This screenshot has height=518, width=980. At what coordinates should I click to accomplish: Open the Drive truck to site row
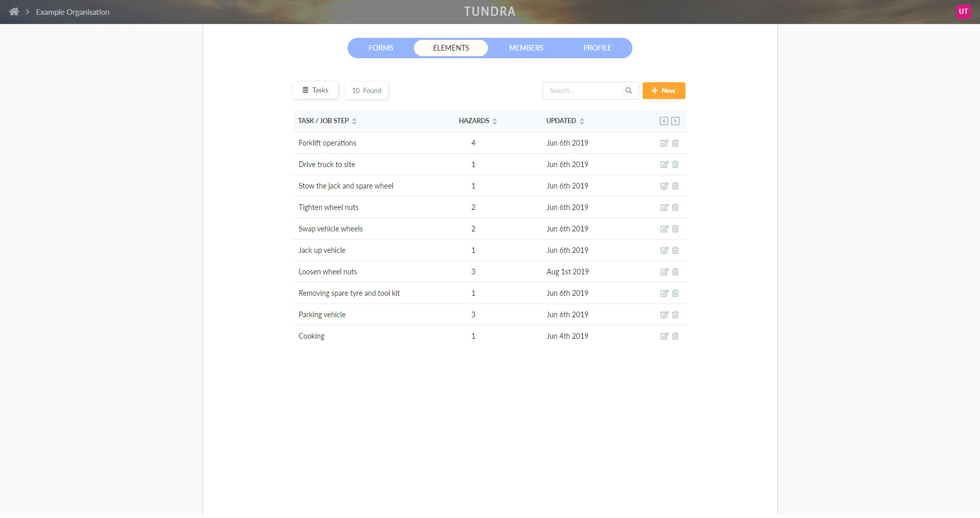point(489,164)
